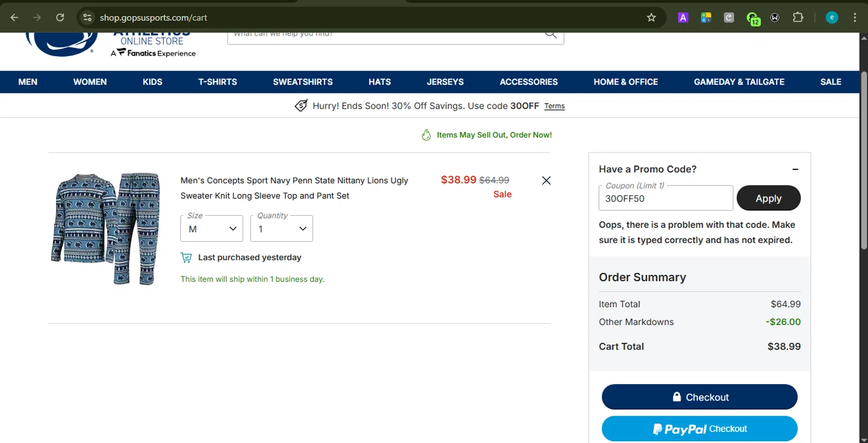Viewport: 868px width, 443px height.
Task: Open the Quantity dropdown
Action: click(x=282, y=228)
